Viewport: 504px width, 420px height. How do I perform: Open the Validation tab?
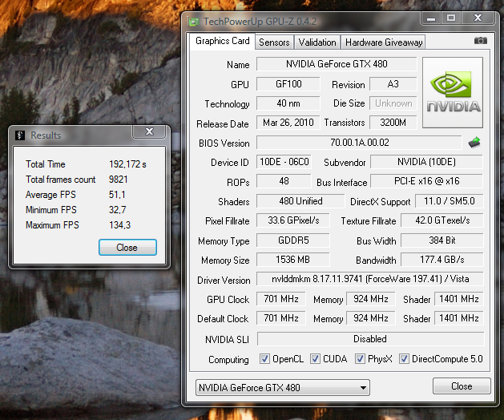click(x=317, y=42)
